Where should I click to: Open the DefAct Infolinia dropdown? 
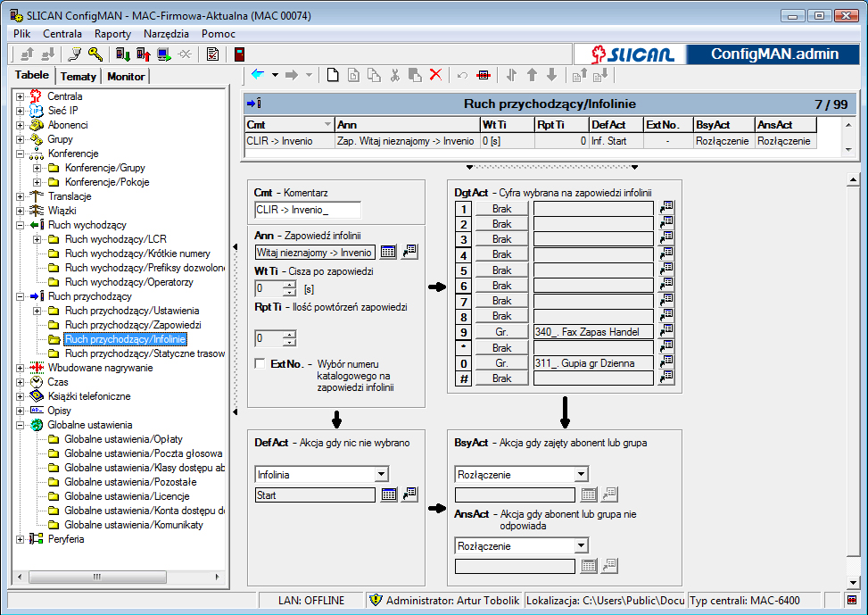[x=381, y=474]
